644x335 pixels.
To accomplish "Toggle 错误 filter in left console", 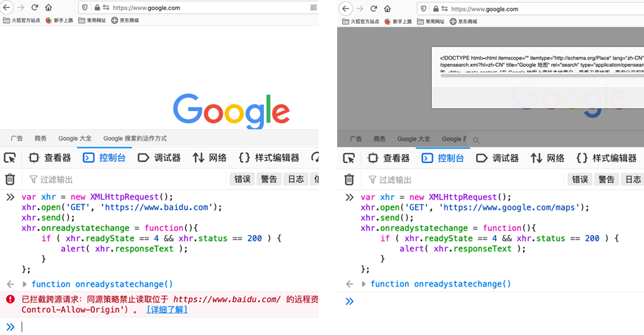I will (242, 179).
